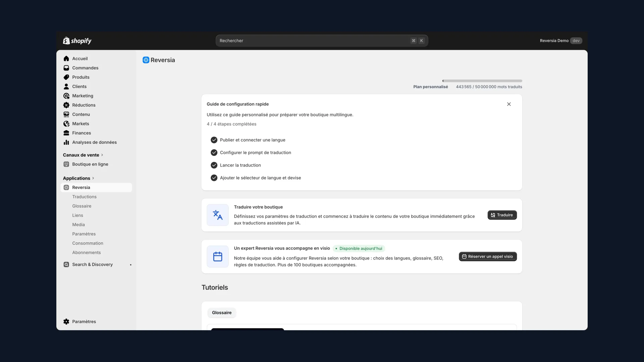Click the Réductions badge icon

(66, 105)
